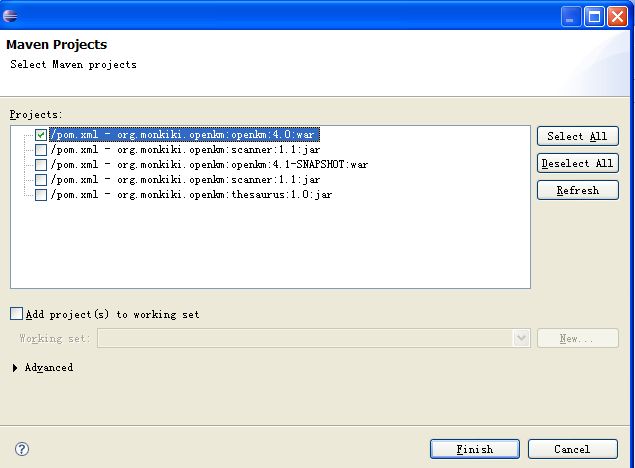The height and width of the screenshot is (468, 635).
Task: Cancel the Maven import dialog
Action: tap(573, 449)
